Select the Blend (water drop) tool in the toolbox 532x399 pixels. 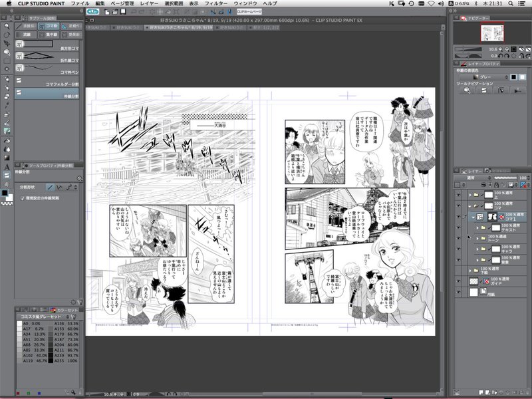(7, 149)
